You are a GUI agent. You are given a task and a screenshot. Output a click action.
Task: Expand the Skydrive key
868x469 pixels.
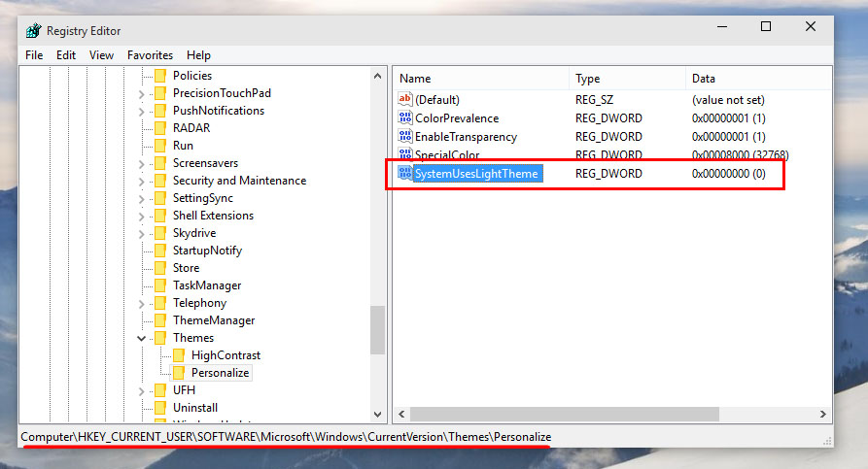141,235
